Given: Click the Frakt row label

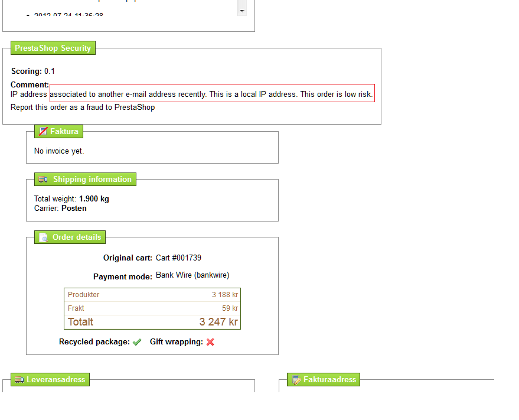Looking at the screenshot, I should [x=76, y=308].
